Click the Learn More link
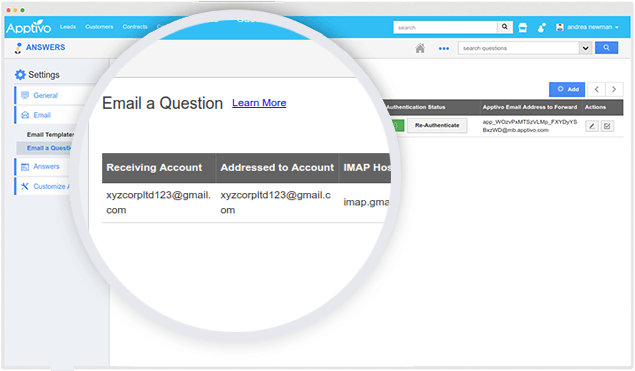635x371 pixels. pos(259,103)
